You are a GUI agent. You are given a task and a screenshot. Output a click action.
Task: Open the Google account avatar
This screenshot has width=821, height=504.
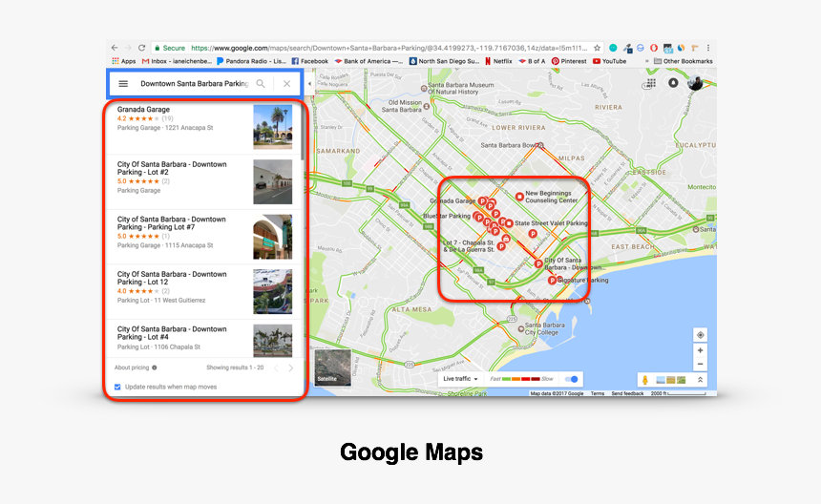click(695, 83)
